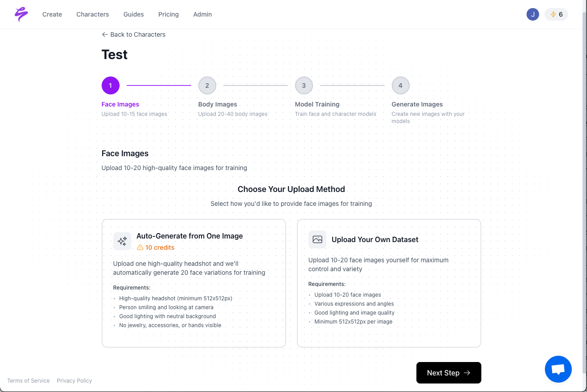The width and height of the screenshot is (587, 392).
Task: Open the Characters nav item
Action: (x=93, y=14)
